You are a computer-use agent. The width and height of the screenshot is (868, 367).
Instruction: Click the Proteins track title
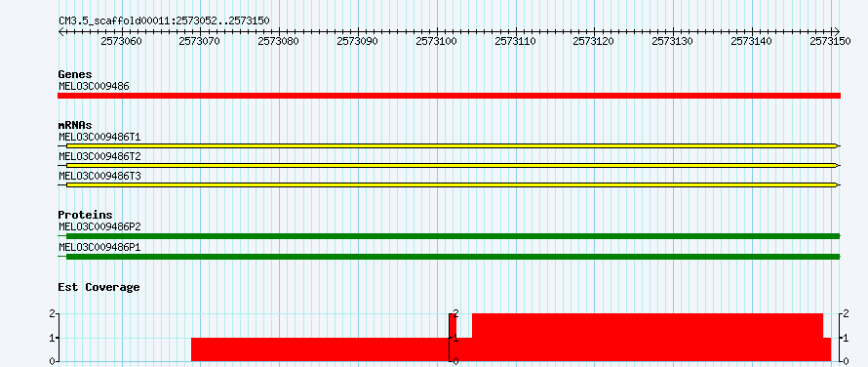click(x=85, y=215)
